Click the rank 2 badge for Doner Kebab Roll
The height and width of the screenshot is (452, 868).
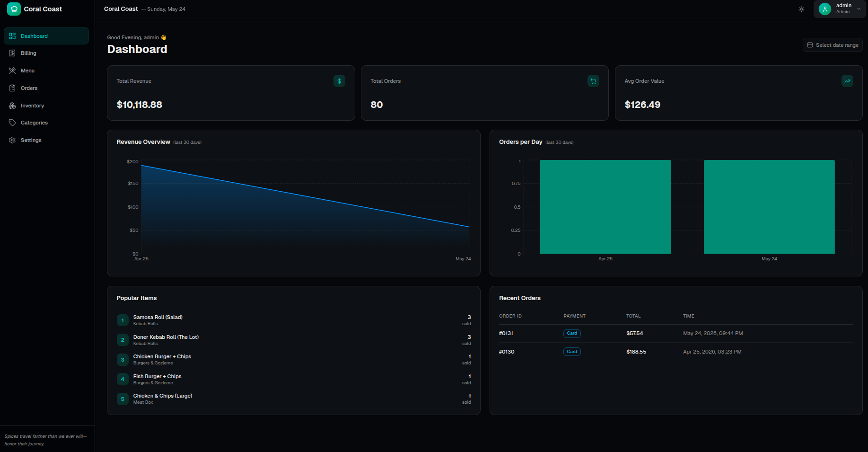click(x=123, y=340)
